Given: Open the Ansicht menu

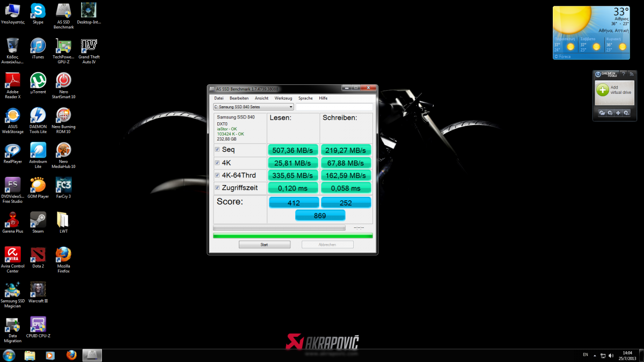Looking at the screenshot, I should click(x=261, y=98).
